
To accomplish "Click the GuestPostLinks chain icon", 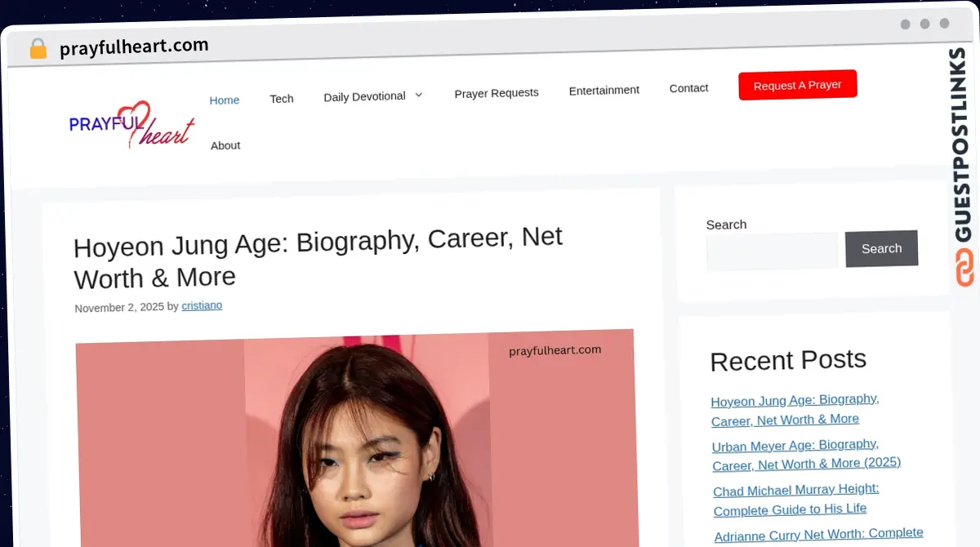I will [964, 268].
